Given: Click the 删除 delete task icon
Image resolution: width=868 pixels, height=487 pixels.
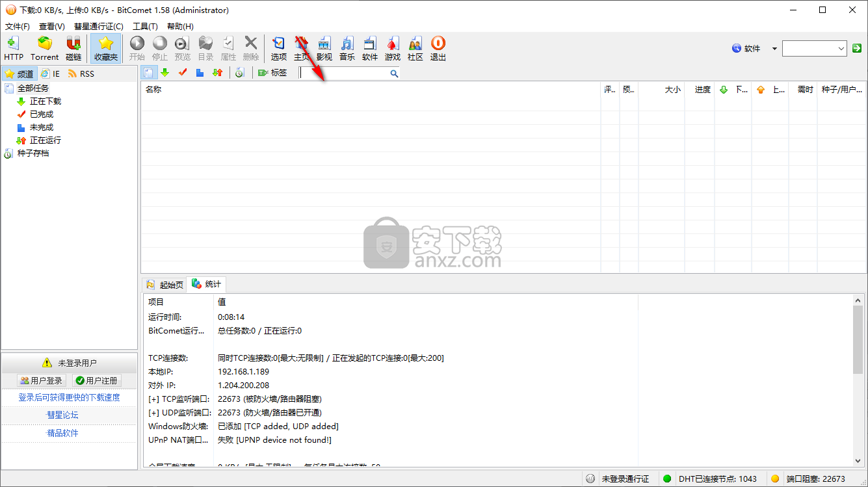Looking at the screenshot, I should 251,49.
